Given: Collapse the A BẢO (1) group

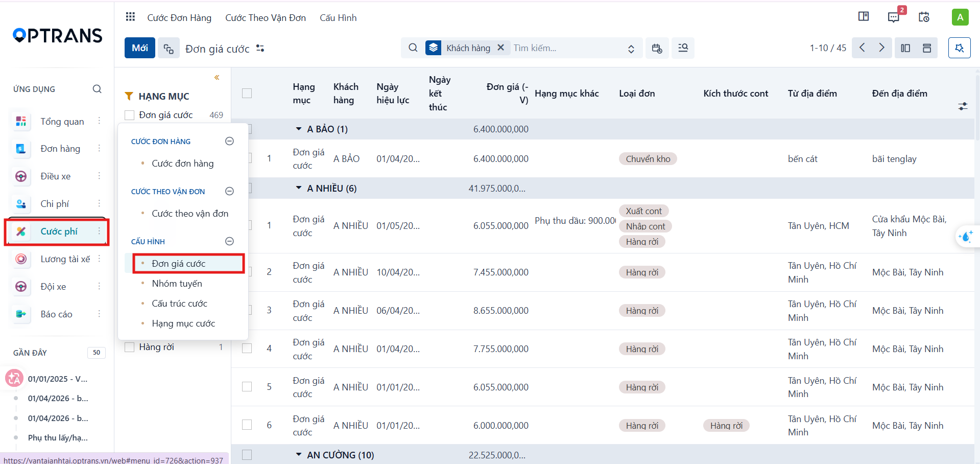Looking at the screenshot, I should (299, 129).
